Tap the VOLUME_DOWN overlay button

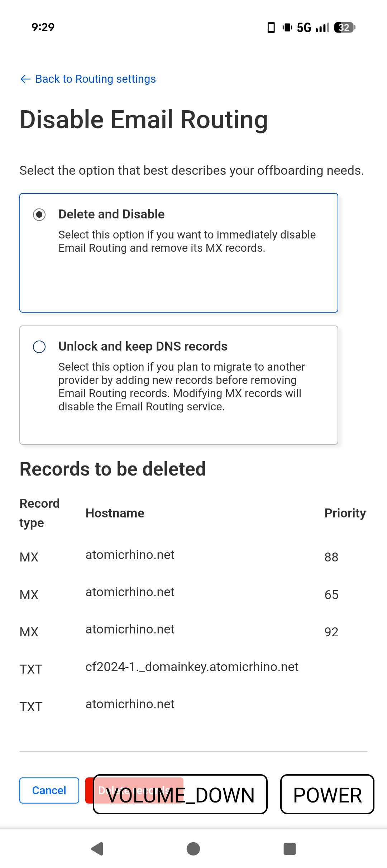[180, 794]
